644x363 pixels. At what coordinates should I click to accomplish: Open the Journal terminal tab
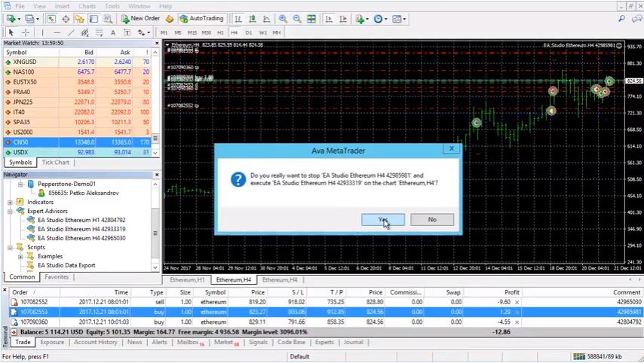click(353, 342)
